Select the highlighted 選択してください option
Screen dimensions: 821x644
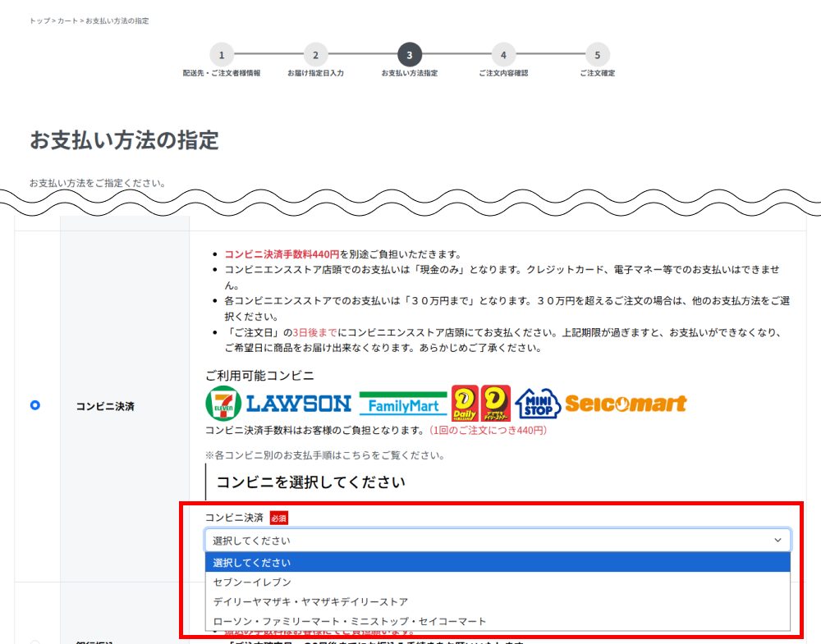coord(497,563)
